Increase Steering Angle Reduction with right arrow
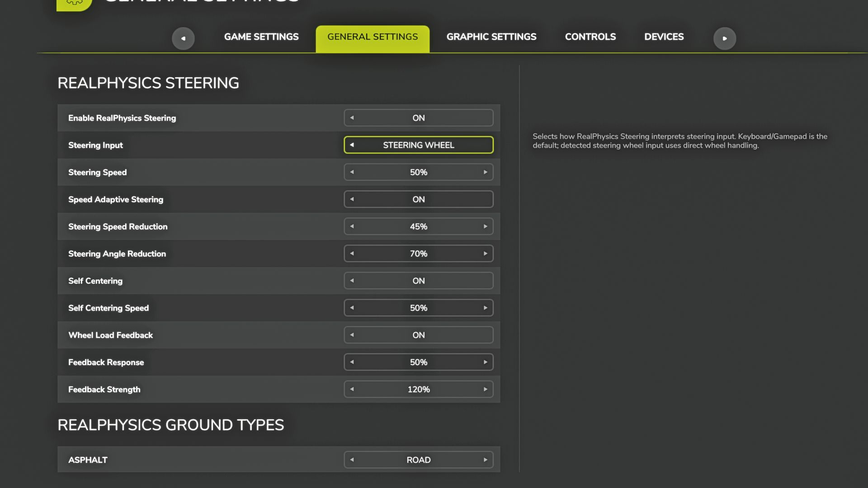Viewport: 868px width, 488px height. coord(486,253)
